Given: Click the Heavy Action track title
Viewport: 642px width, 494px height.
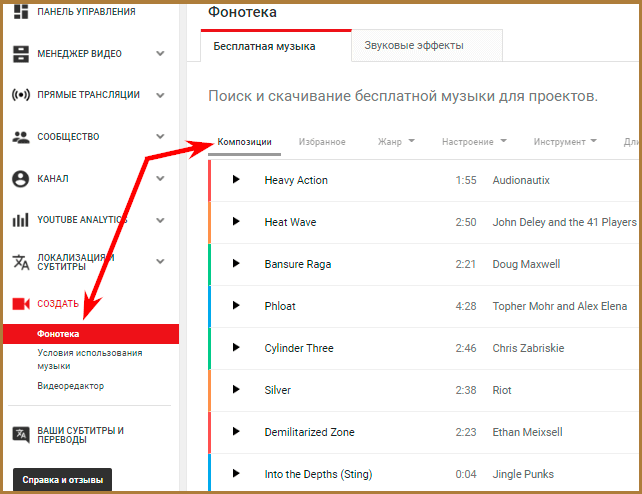Looking at the screenshot, I should [296, 180].
